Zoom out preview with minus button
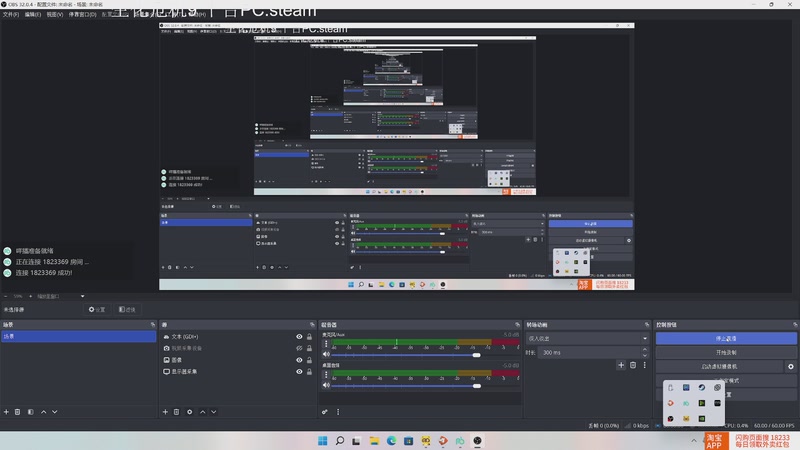 point(6,296)
